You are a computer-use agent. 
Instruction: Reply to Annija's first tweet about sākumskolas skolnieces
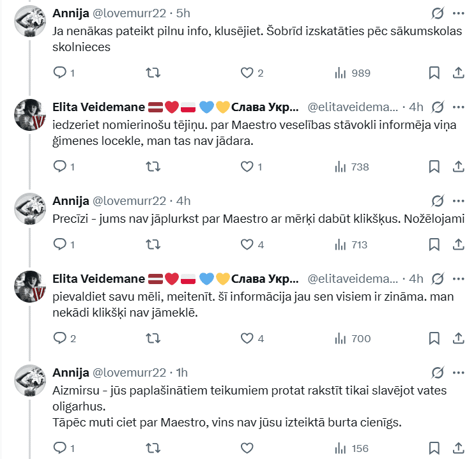(x=59, y=73)
